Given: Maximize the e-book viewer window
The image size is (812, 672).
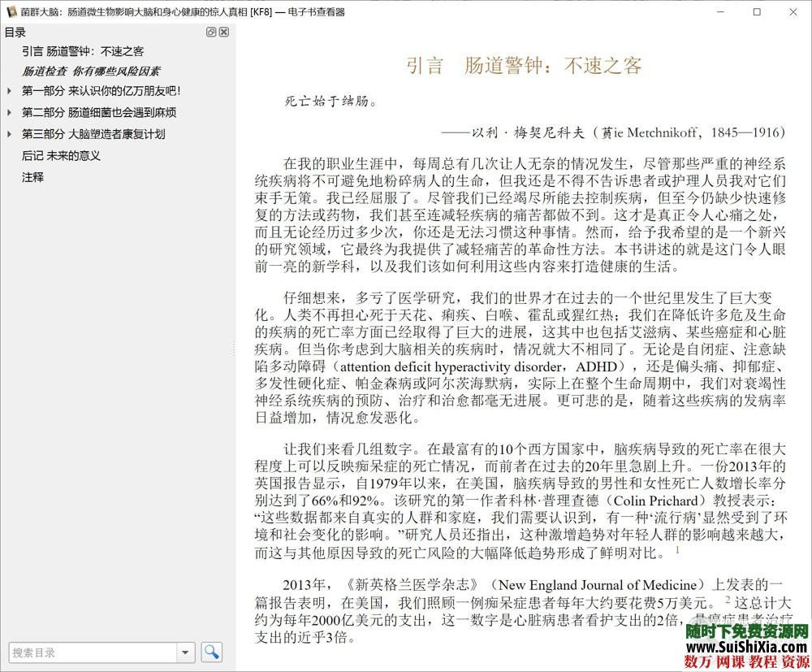Looking at the screenshot, I should 757,12.
